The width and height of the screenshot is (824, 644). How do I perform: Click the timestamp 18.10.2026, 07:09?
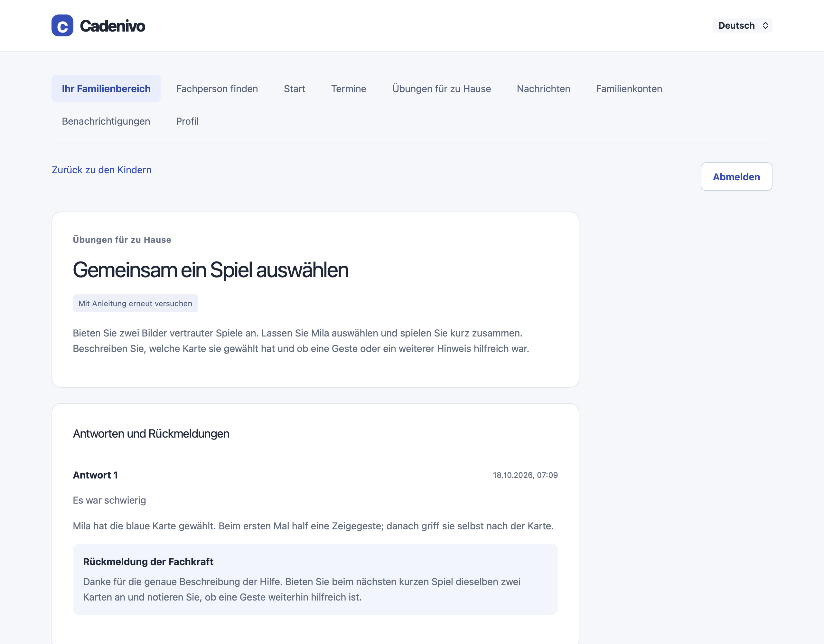(x=525, y=475)
